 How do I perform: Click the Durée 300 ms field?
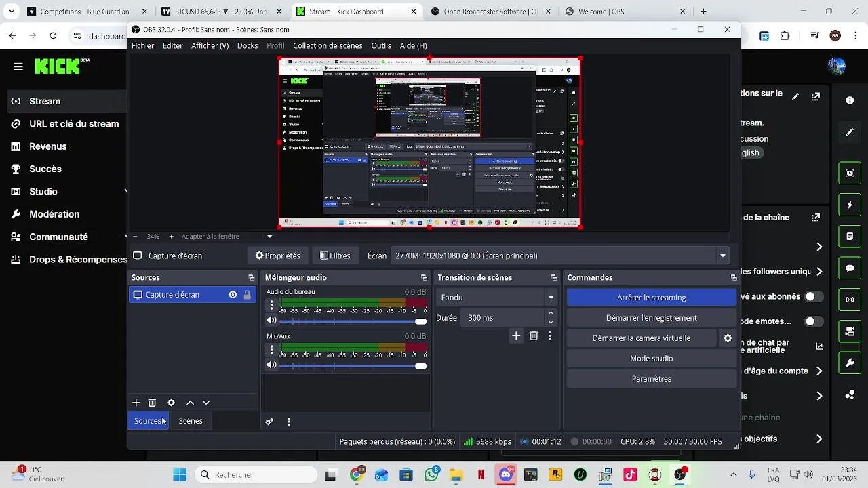coord(503,318)
